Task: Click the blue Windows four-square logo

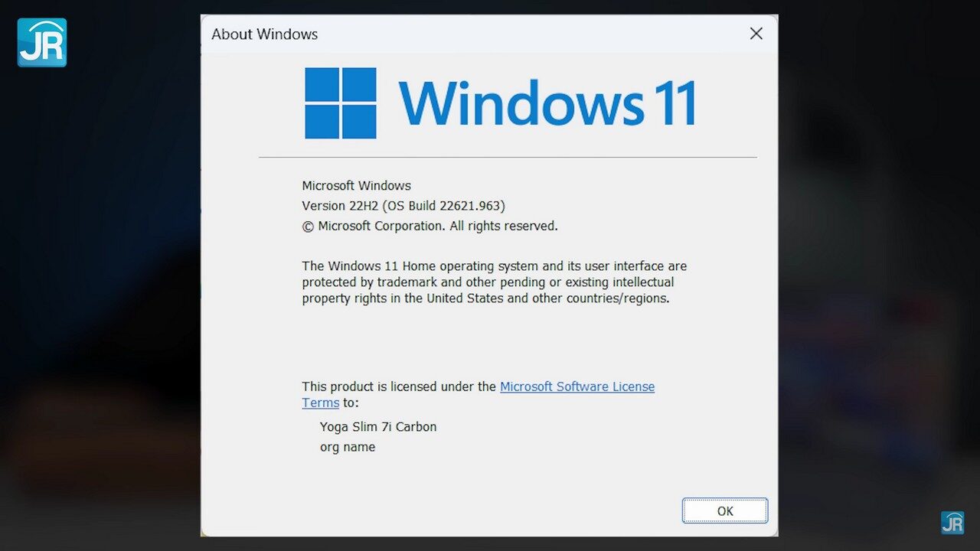Action: tap(341, 103)
